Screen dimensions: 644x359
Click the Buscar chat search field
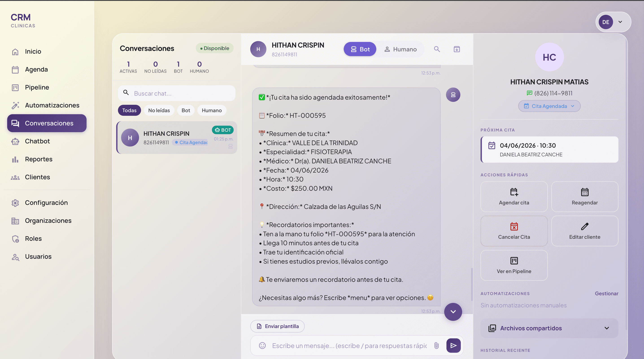[176, 93]
